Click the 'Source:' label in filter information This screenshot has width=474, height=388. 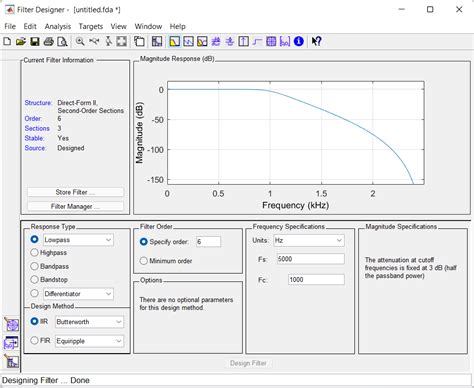[x=35, y=148]
